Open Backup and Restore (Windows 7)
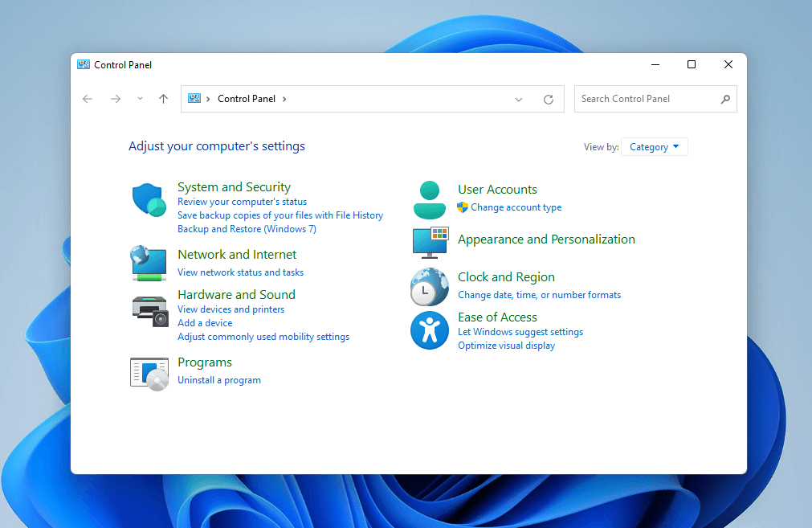Screen dimensions: 812x528 point(247,229)
